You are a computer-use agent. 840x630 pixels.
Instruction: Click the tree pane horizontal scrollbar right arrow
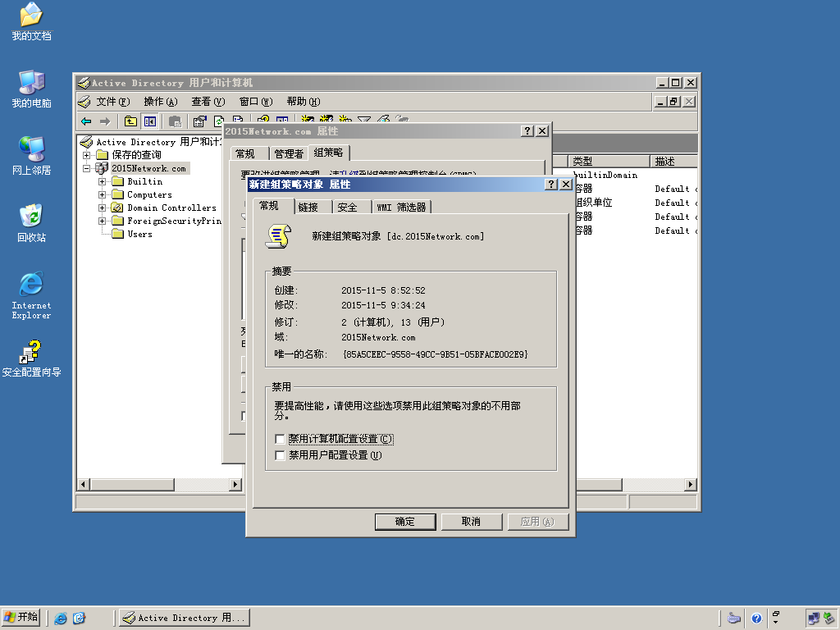pos(235,485)
